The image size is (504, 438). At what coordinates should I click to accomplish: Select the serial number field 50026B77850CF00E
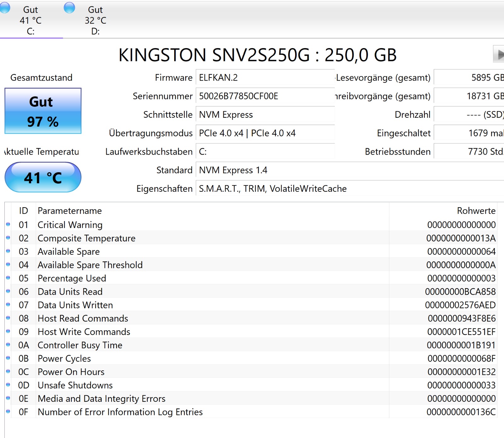pyautogui.click(x=265, y=96)
